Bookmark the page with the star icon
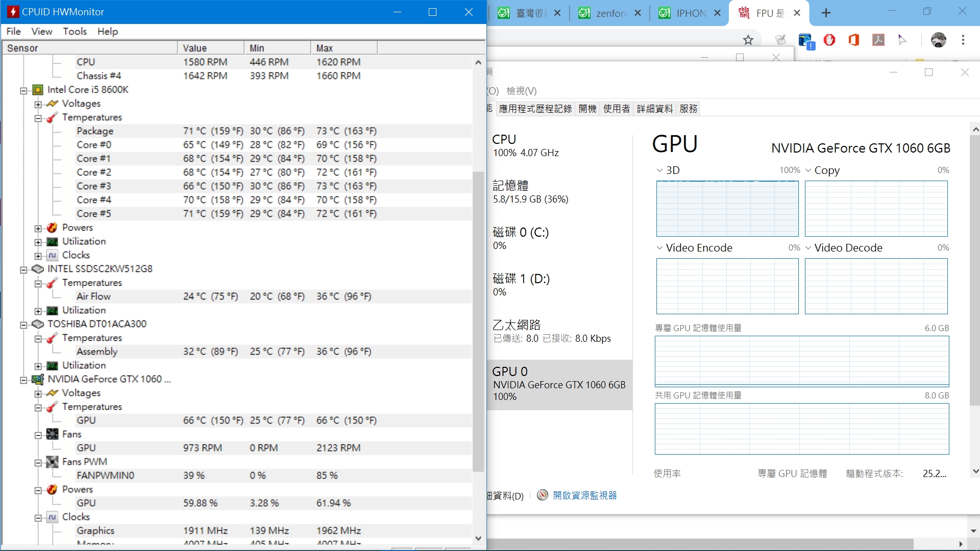Image resolution: width=980 pixels, height=551 pixels. 748,40
